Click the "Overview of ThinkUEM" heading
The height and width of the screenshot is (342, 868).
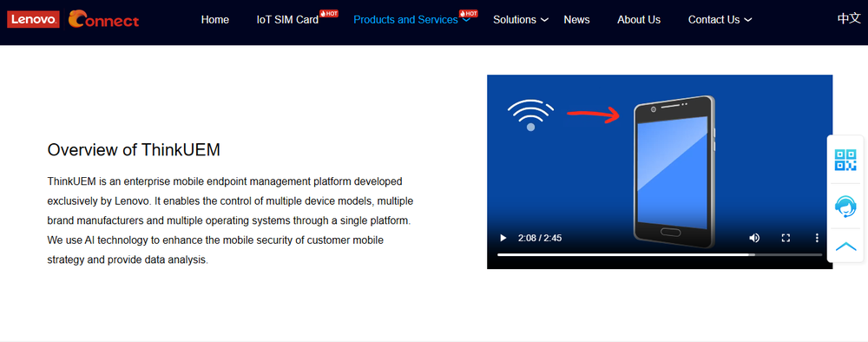(134, 150)
